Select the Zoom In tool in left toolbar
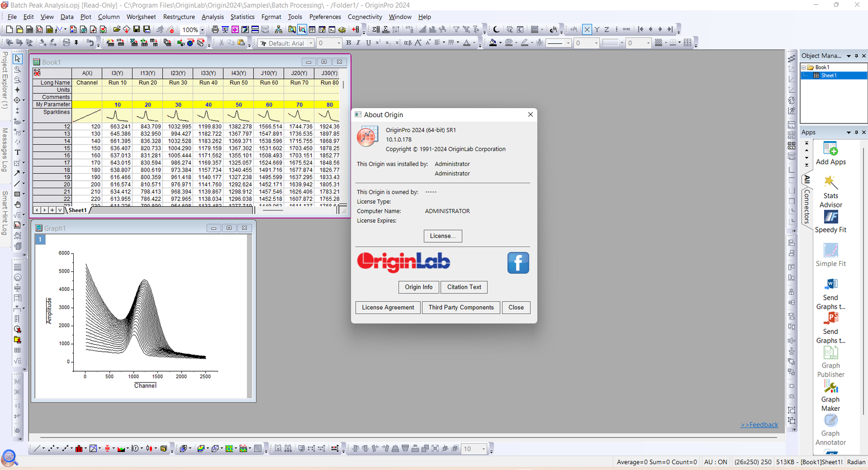This screenshot has height=470, width=868. (17, 69)
